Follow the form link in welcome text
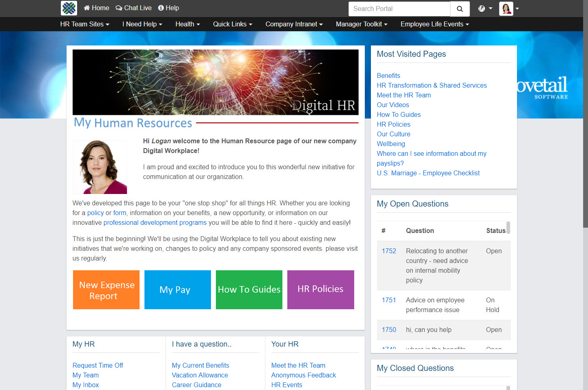The height and width of the screenshot is (390, 588). 120,213
